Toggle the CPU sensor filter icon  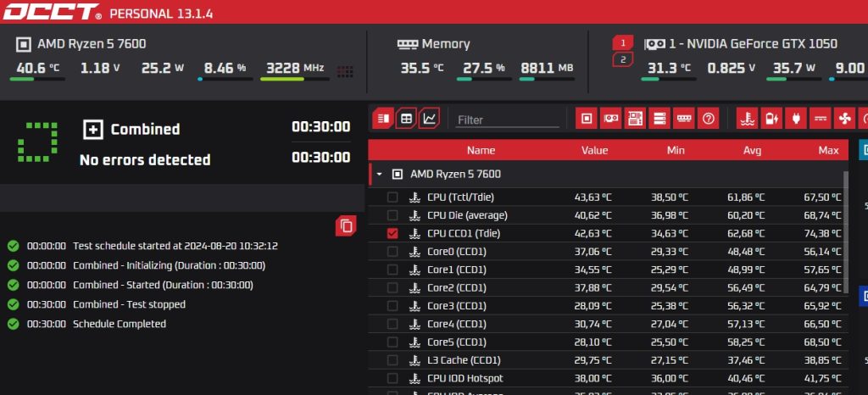point(587,119)
